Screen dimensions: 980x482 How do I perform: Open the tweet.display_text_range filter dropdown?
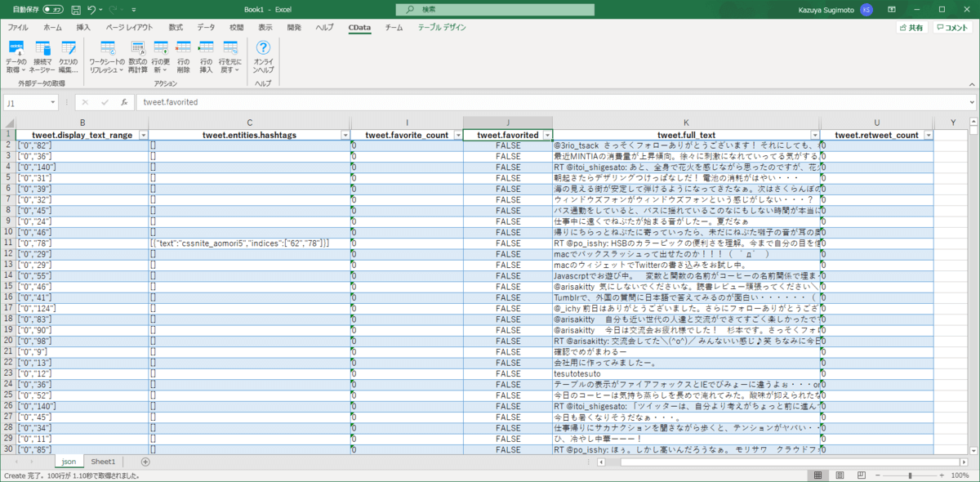click(x=143, y=135)
